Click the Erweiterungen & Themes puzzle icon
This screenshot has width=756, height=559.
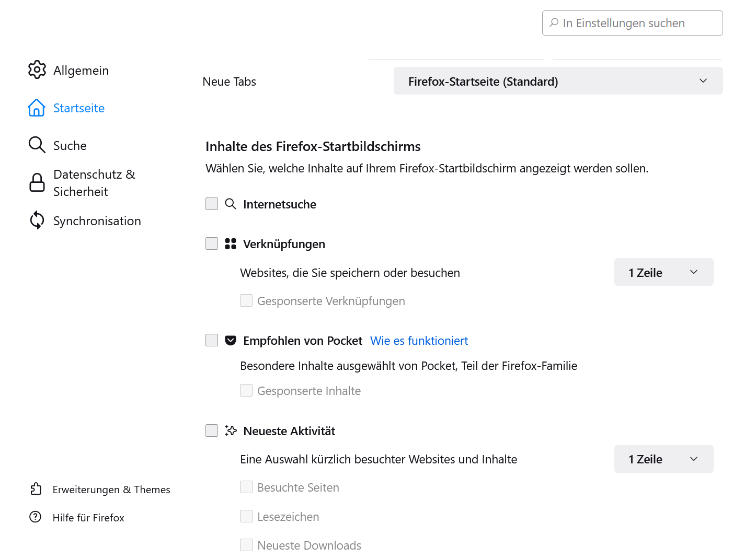pos(36,489)
